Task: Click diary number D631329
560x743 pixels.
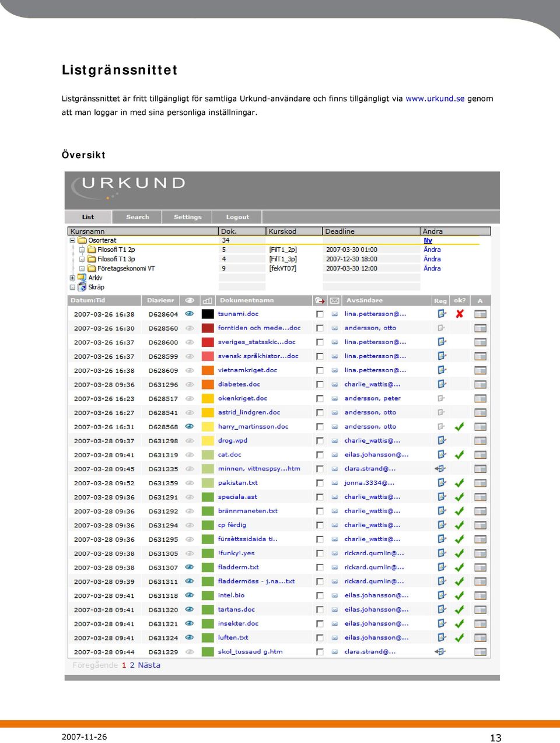Action: point(163,652)
